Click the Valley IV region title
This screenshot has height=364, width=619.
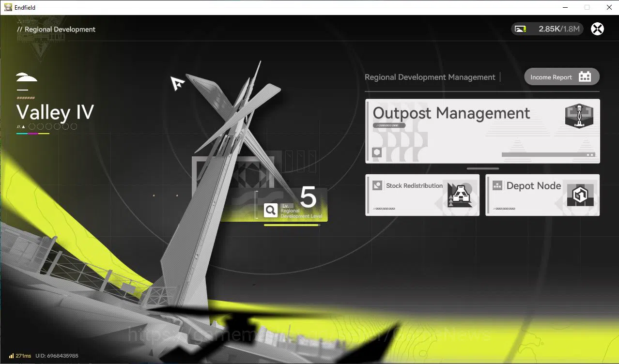(55, 112)
